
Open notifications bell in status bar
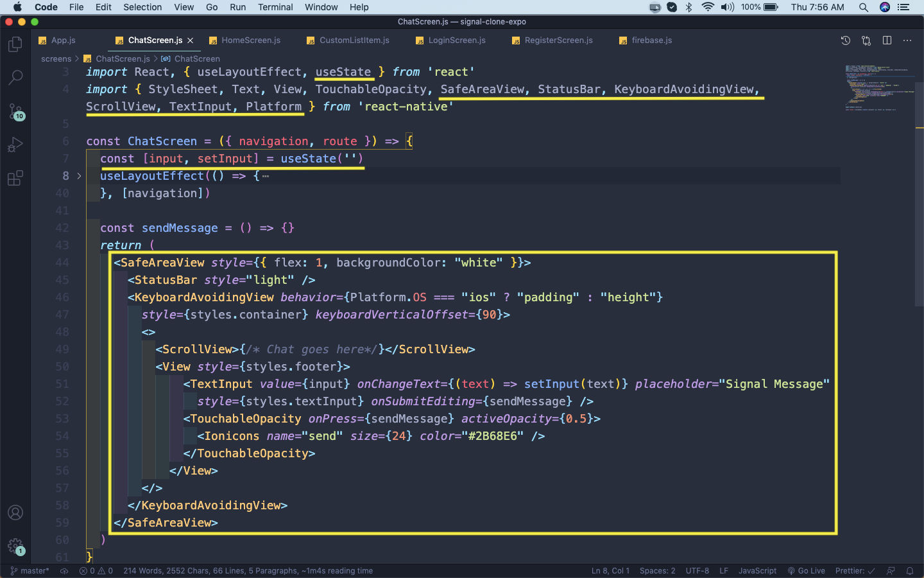910,571
